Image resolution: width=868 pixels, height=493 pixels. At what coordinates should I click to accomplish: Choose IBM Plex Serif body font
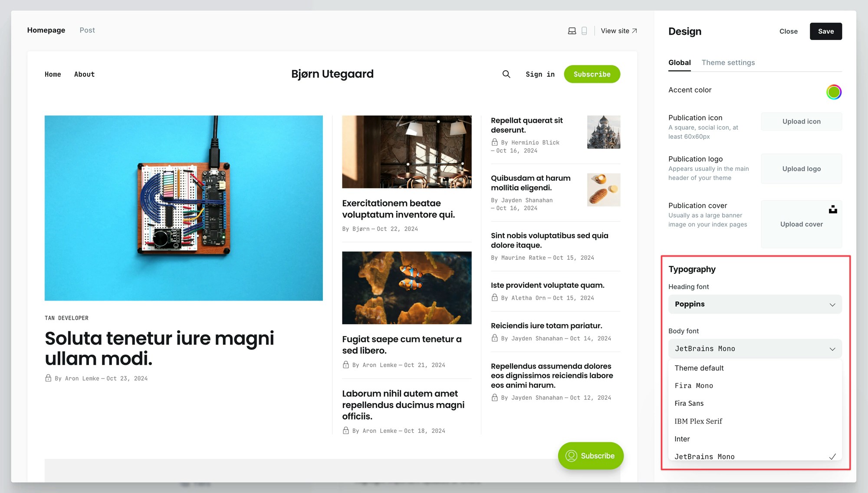(698, 421)
